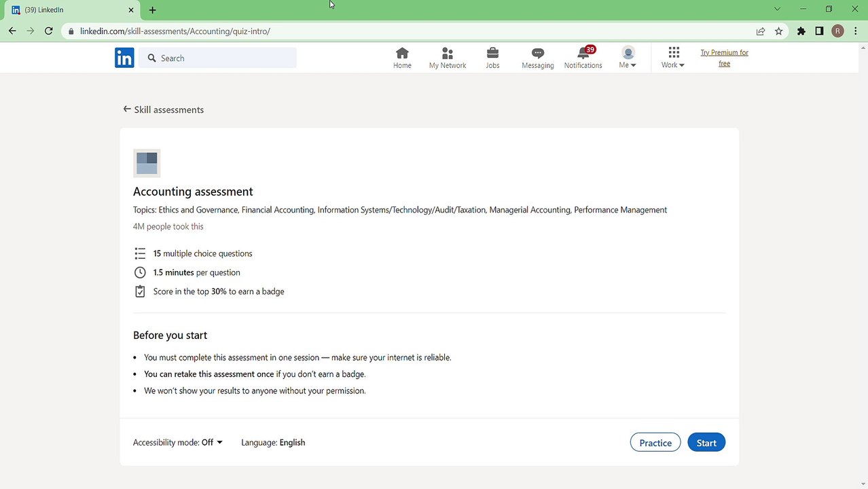Viewport: 868px width, 489px height.
Task: Click the LinkedIn search field
Action: point(217,58)
